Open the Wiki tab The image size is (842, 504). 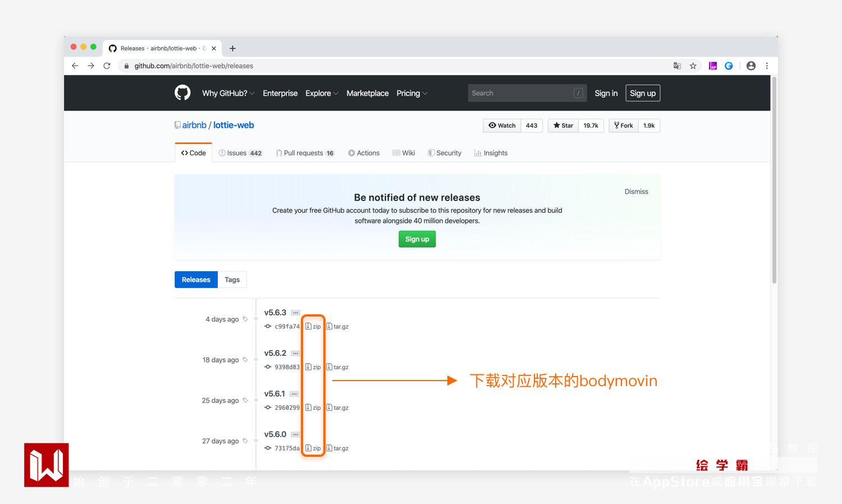pos(404,153)
